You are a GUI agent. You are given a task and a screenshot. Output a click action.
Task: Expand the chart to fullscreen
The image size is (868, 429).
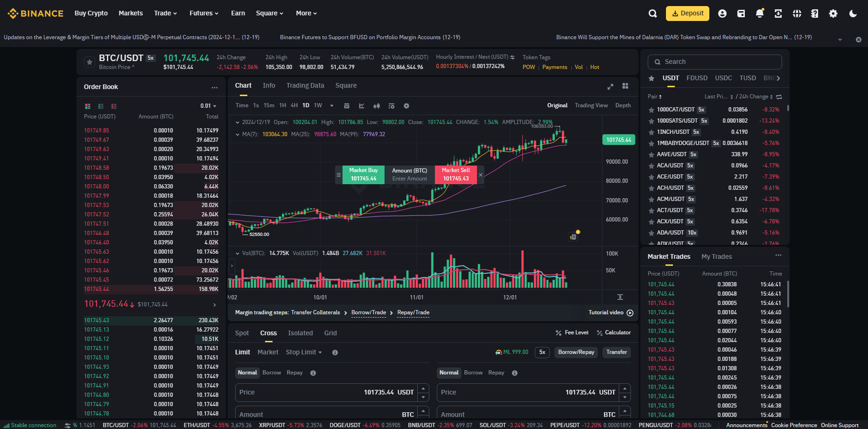click(x=610, y=86)
